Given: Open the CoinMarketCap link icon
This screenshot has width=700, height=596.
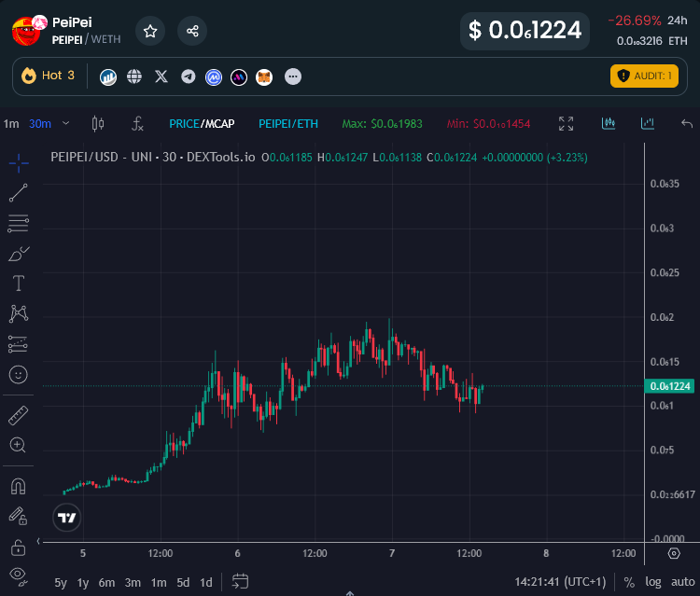Looking at the screenshot, I should 214,77.
